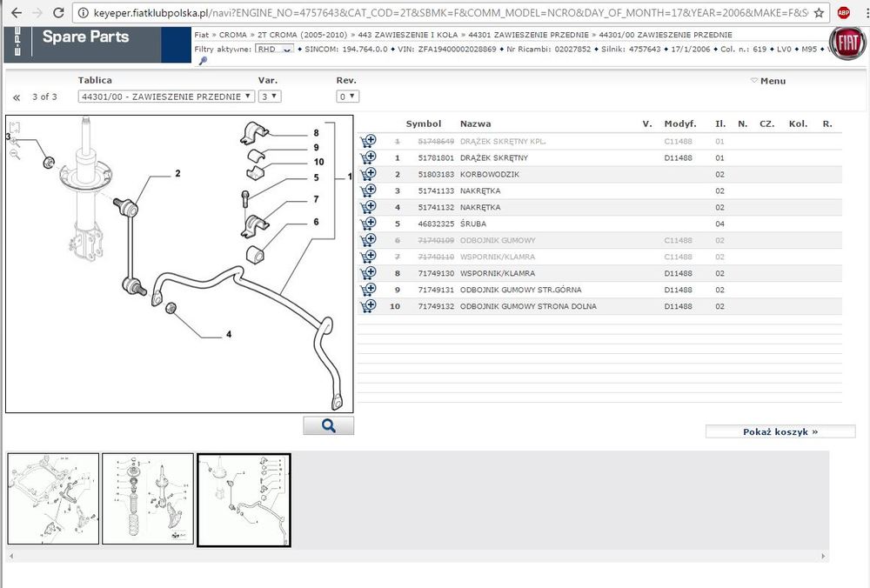The image size is (870, 588).
Task: Select the third stabilizer bar thumbnail
Action: [x=244, y=500]
